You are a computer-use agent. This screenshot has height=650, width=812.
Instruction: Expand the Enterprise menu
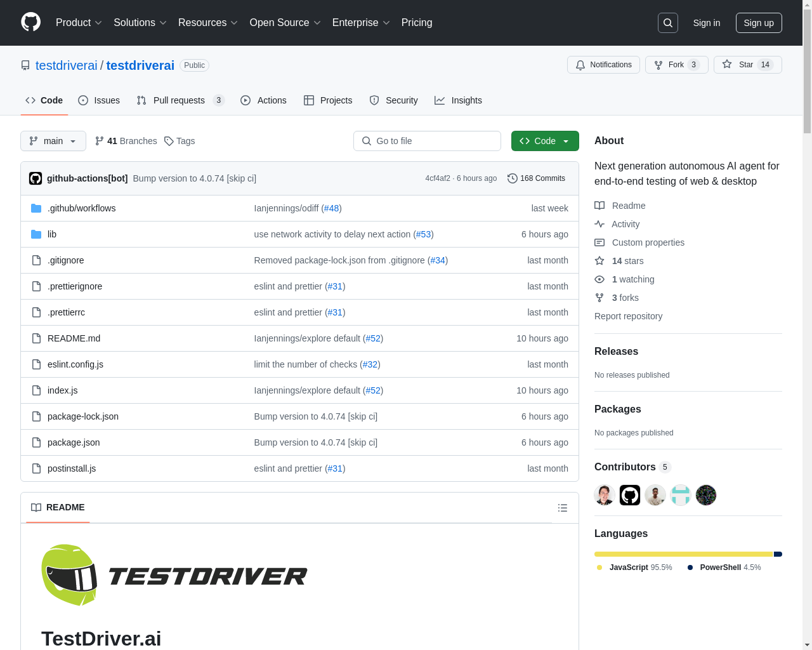point(361,23)
